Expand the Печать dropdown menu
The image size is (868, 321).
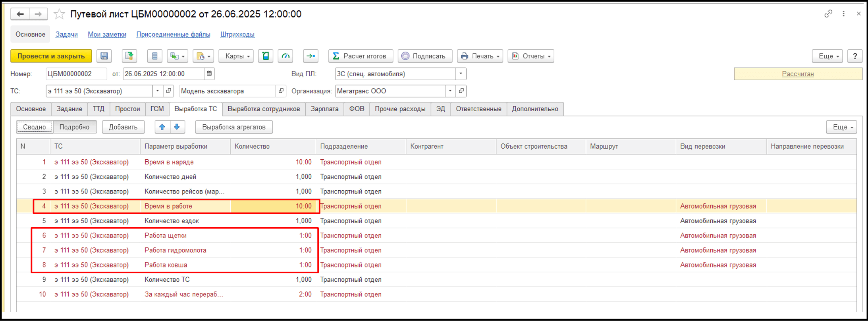pos(480,56)
